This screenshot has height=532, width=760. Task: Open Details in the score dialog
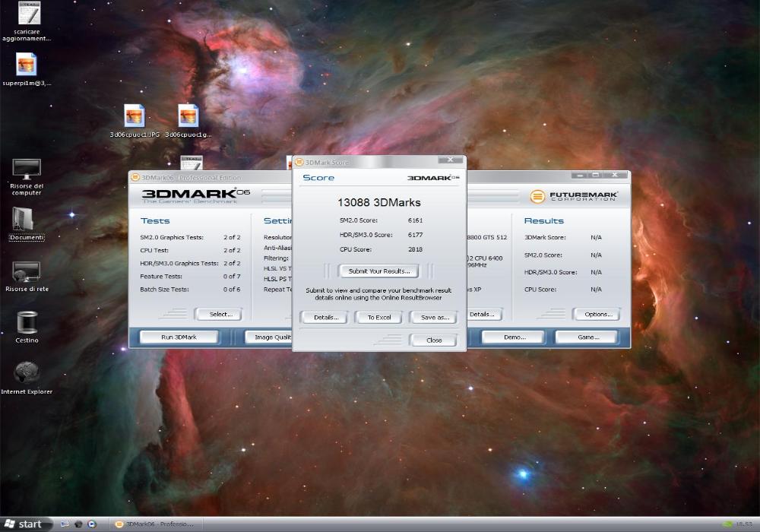(x=326, y=318)
